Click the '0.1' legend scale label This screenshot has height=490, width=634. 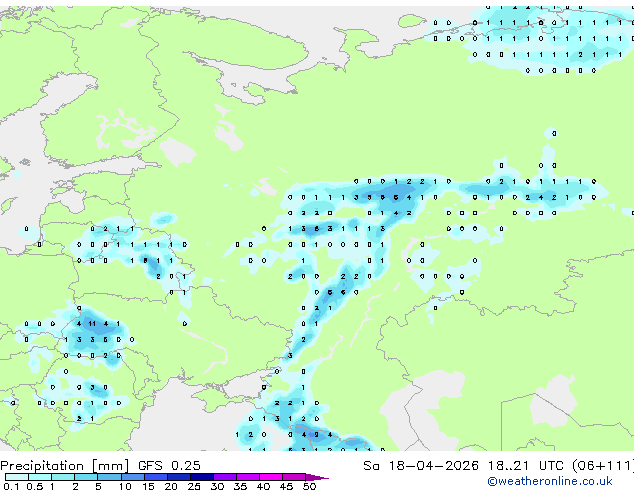click(x=12, y=486)
